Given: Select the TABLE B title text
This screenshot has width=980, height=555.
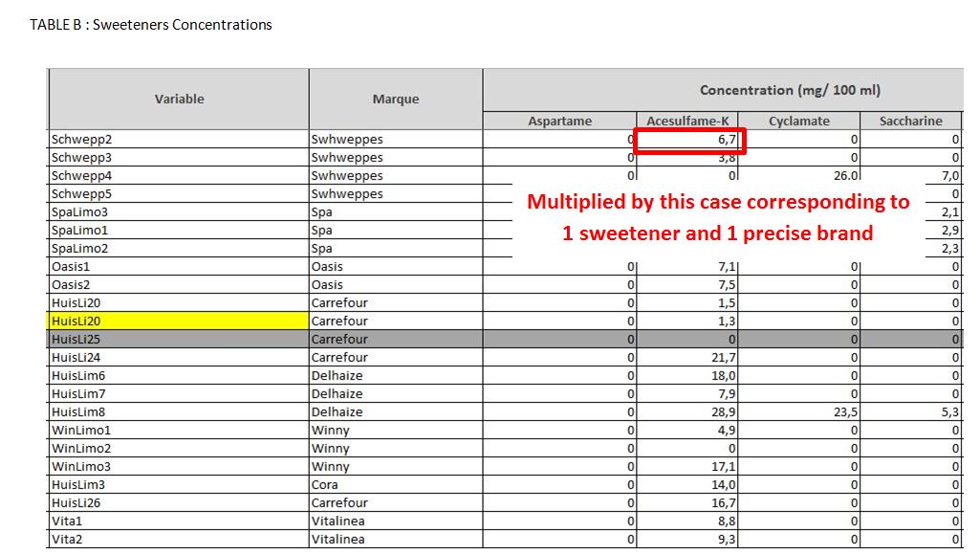Looking at the screenshot, I should pyautogui.click(x=151, y=25).
